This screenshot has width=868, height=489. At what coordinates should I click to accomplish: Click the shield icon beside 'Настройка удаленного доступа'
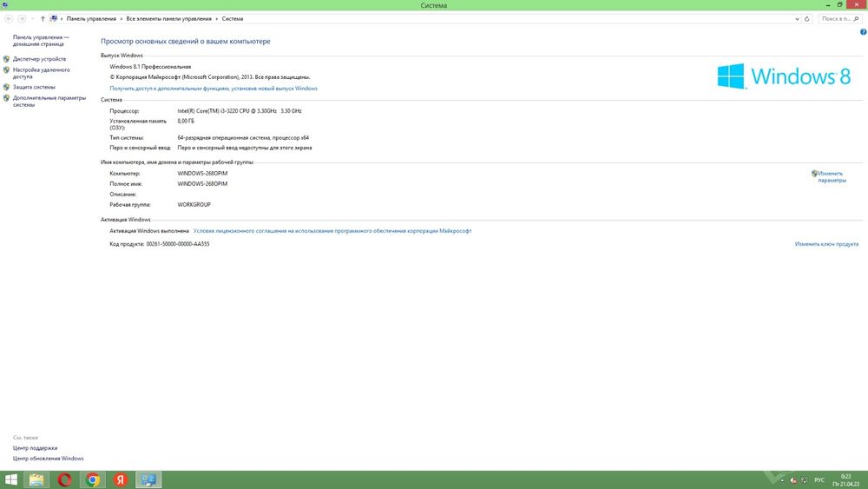[6, 69]
